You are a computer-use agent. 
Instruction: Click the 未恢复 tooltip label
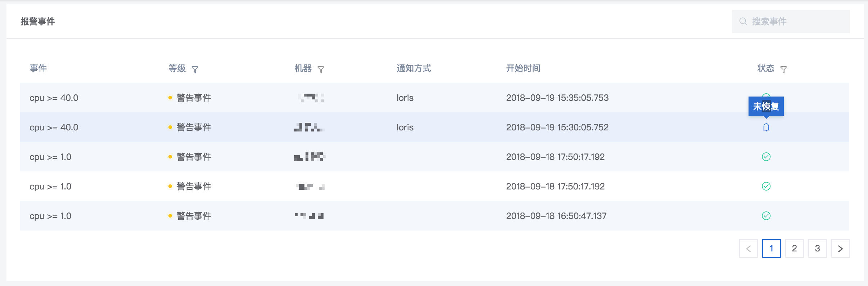[x=766, y=107]
